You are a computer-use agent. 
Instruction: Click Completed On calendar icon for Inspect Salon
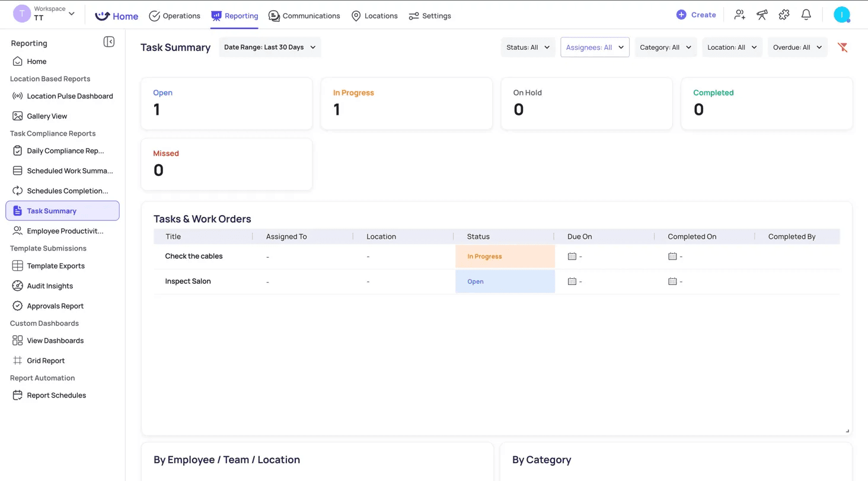(x=672, y=281)
